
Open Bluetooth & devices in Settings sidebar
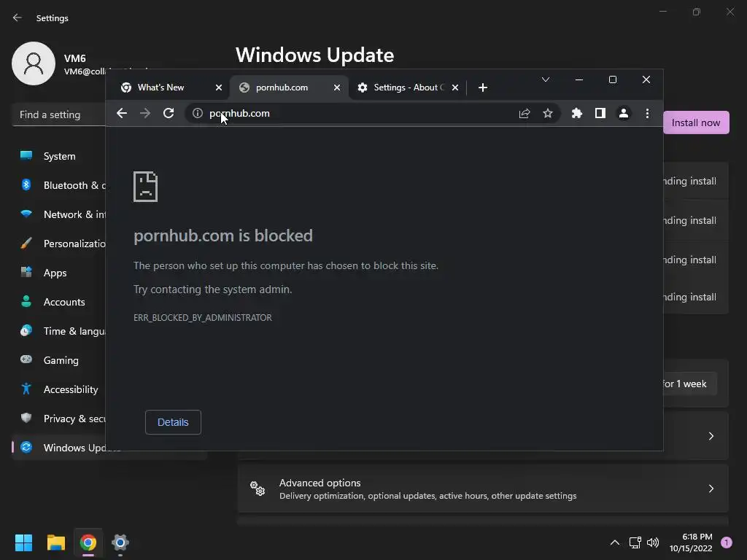pyautogui.click(x=59, y=185)
